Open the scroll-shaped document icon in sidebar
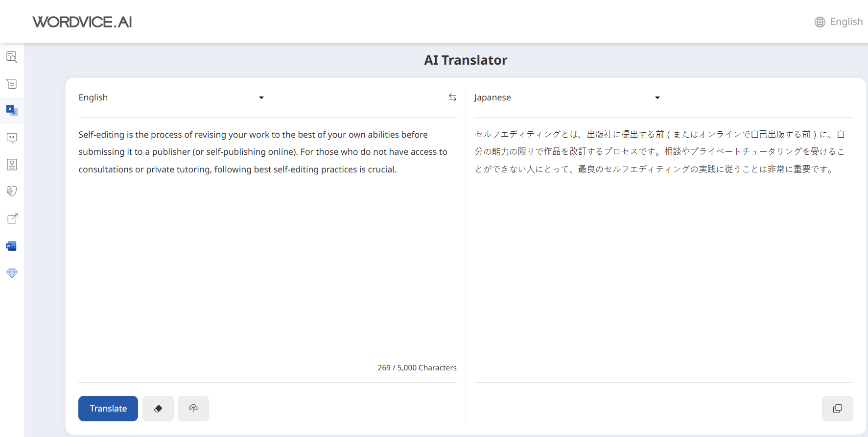Viewport: 868px width, 437px height. click(12, 84)
